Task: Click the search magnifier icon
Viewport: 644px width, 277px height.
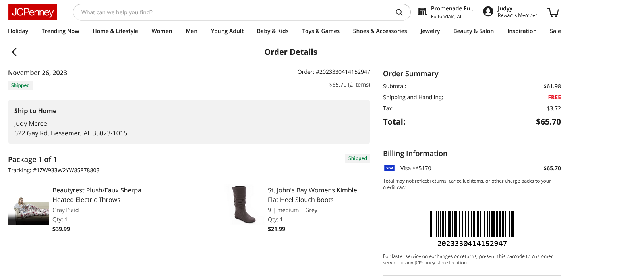Action: tap(399, 12)
